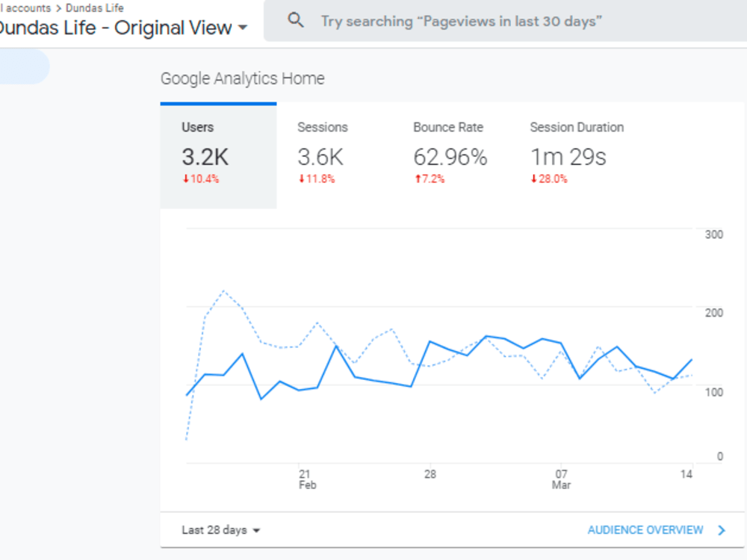Select the Users metric tab
The width and height of the screenshot is (747, 560).
(218, 157)
